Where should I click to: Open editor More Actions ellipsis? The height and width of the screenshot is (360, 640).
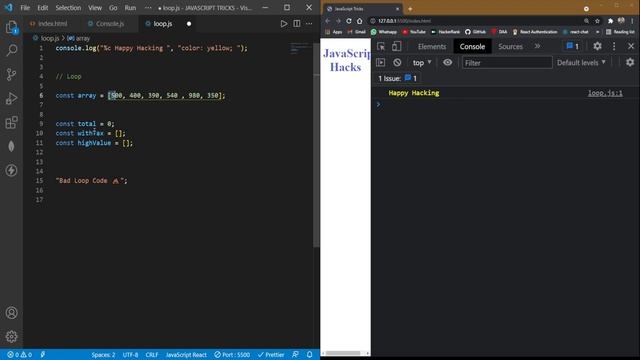coord(309,24)
